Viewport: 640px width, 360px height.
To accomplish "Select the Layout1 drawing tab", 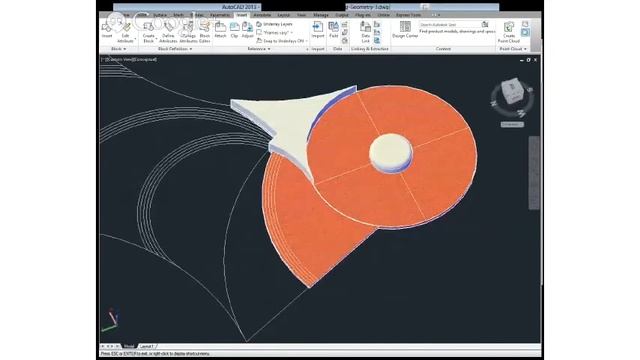I will pyautogui.click(x=147, y=347).
